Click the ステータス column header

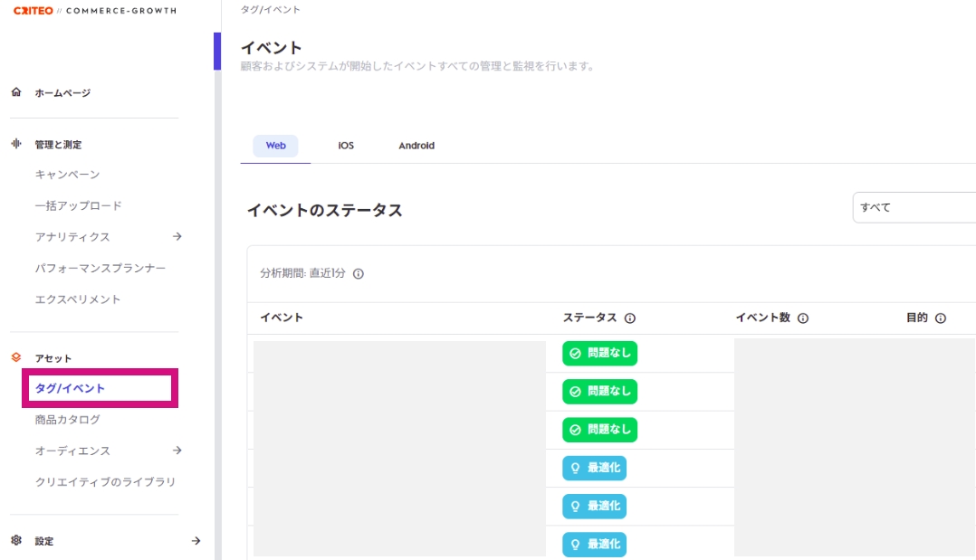coord(589,318)
